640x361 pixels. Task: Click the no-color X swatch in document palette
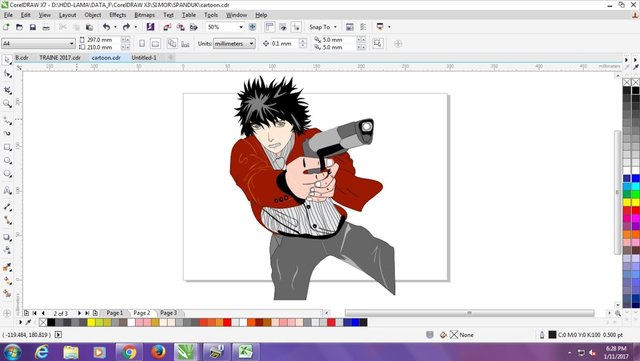click(x=43, y=323)
